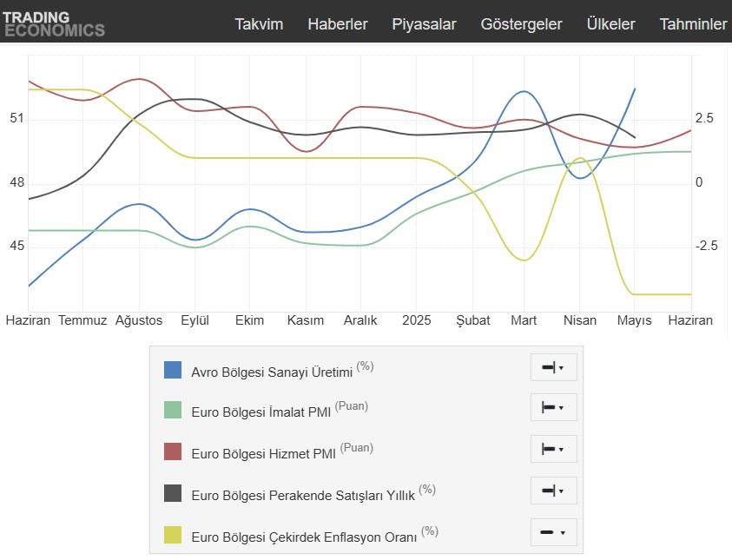This screenshot has width=732, height=560.
Task: Open the Piyasalar menu
Action: tap(424, 24)
